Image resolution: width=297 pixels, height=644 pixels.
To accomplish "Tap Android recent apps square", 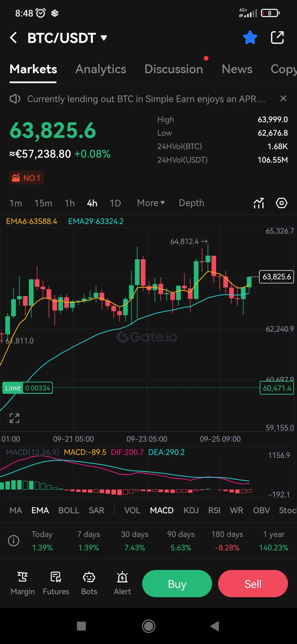I will [81, 626].
